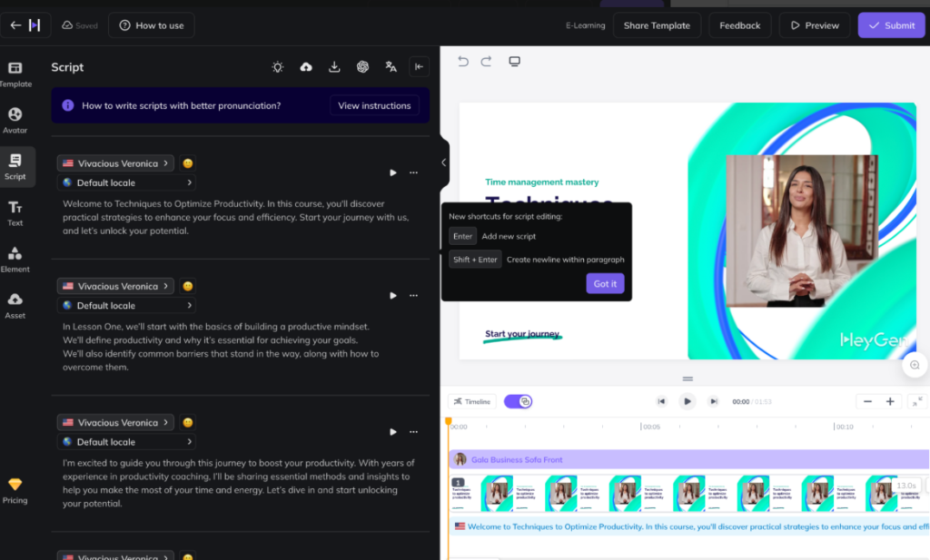This screenshot has width=930, height=560.
Task: Click the download script icon
Action: pos(334,67)
